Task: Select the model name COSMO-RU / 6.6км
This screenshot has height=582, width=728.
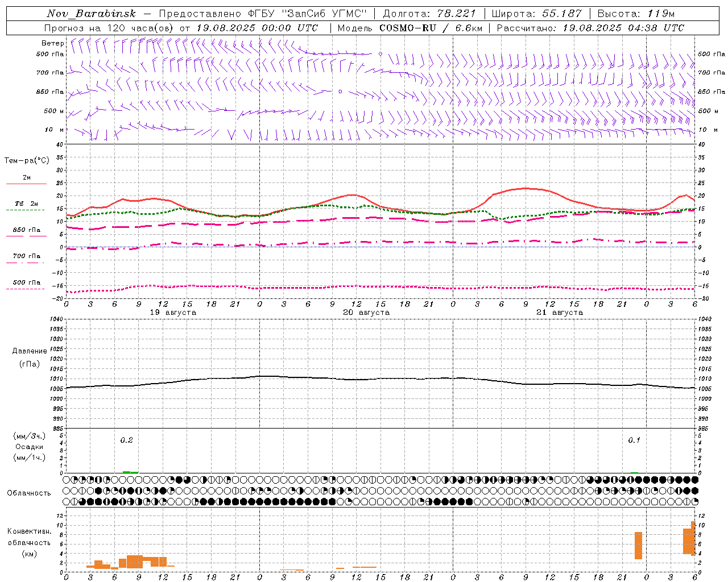Action: pyautogui.click(x=431, y=28)
